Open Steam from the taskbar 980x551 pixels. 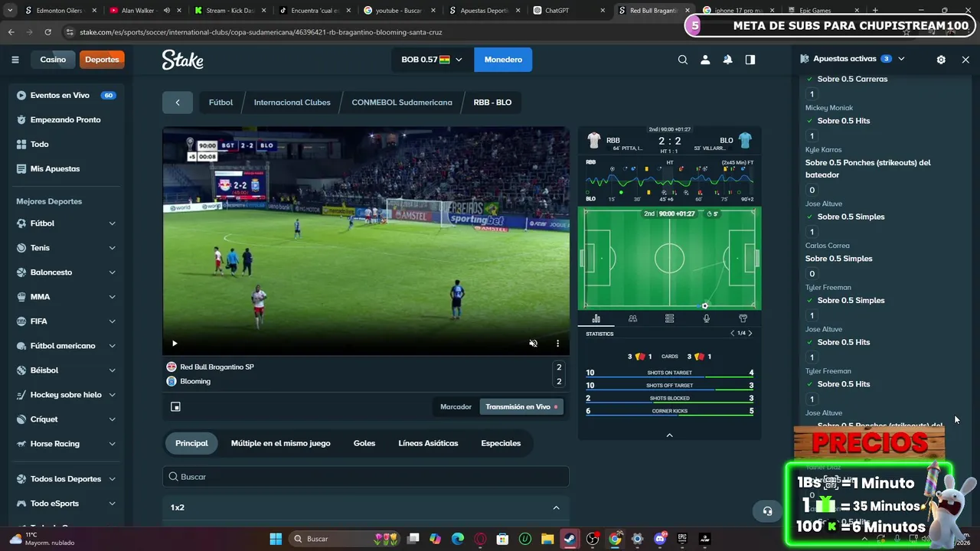coord(570,539)
